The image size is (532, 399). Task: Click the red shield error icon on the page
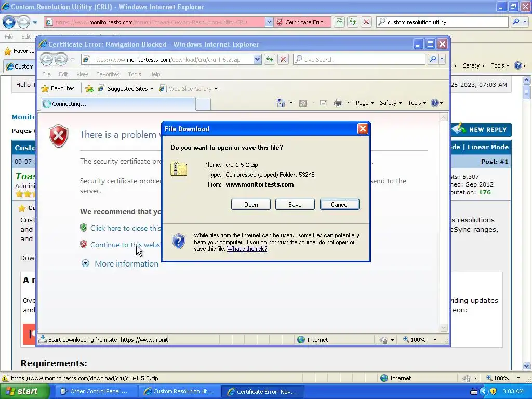point(59,136)
